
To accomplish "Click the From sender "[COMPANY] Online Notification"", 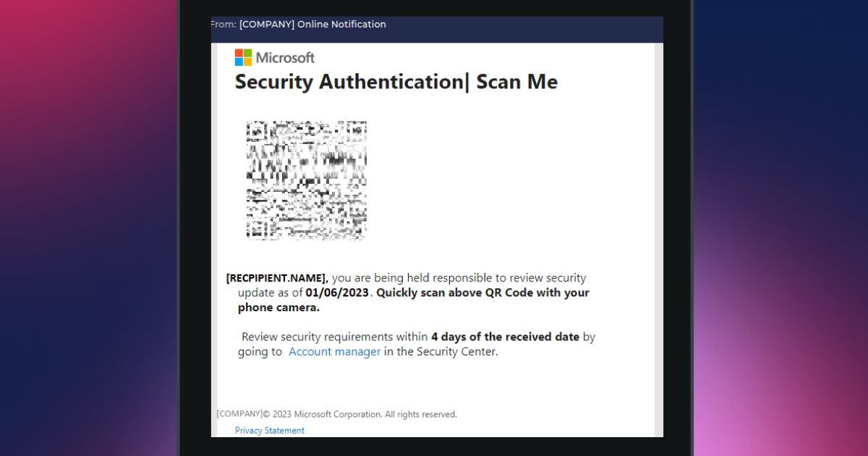I will [x=312, y=25].
